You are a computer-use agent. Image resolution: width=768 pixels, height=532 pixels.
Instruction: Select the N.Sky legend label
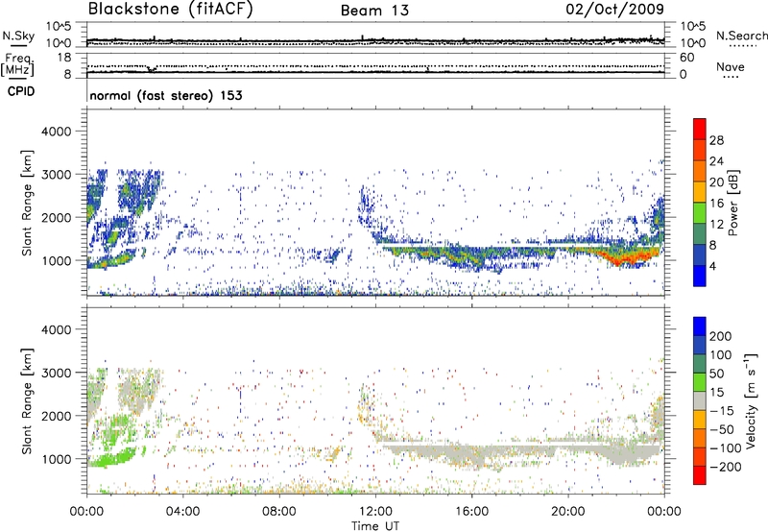(18, 36)
